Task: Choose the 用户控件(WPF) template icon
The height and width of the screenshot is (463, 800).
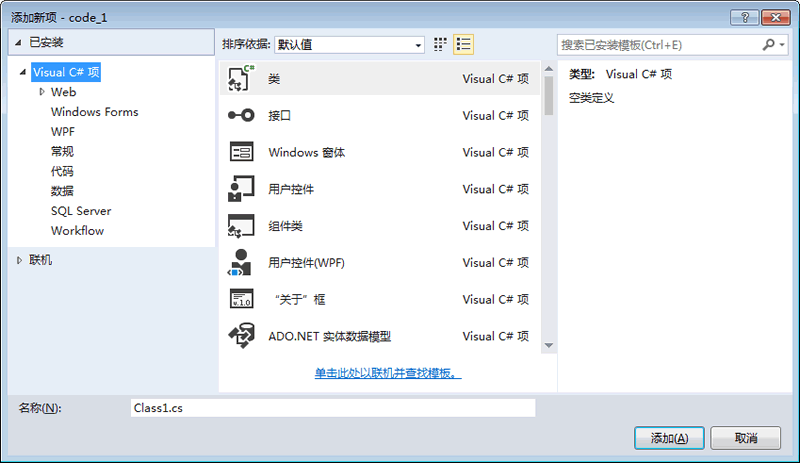Action: point(242,263)
